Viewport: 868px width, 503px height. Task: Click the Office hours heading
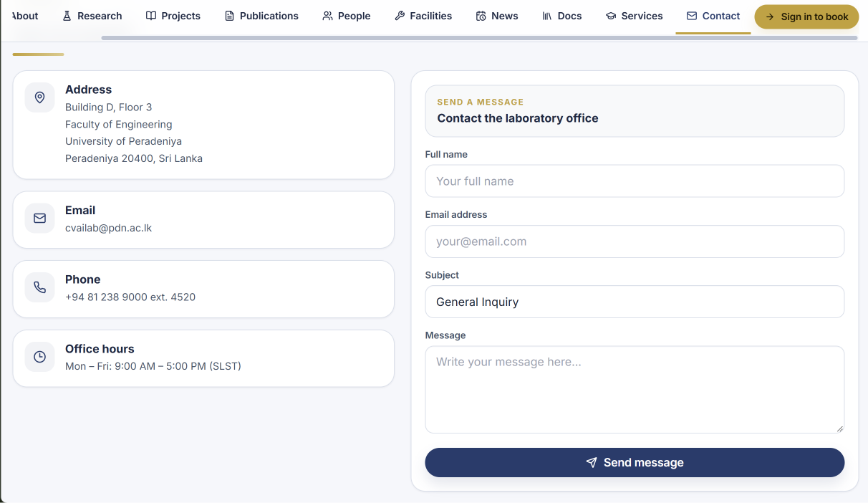pos(100,349)
